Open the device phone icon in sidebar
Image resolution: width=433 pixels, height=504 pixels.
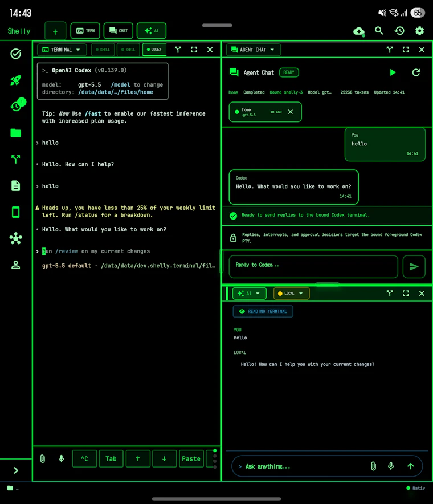[16, 212]
